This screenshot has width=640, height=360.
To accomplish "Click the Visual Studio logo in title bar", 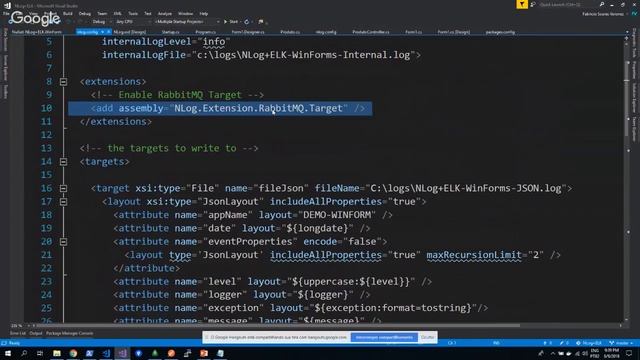I will (7, 5).
